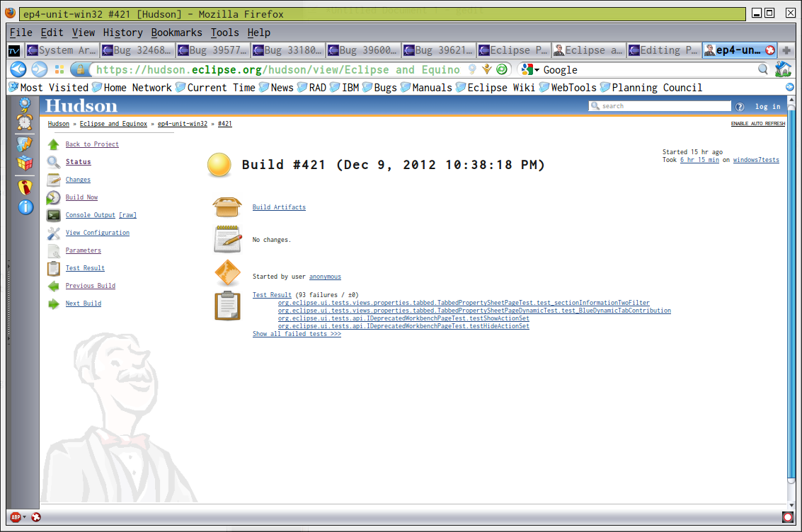Open the History menu

[x=122, y=33]
